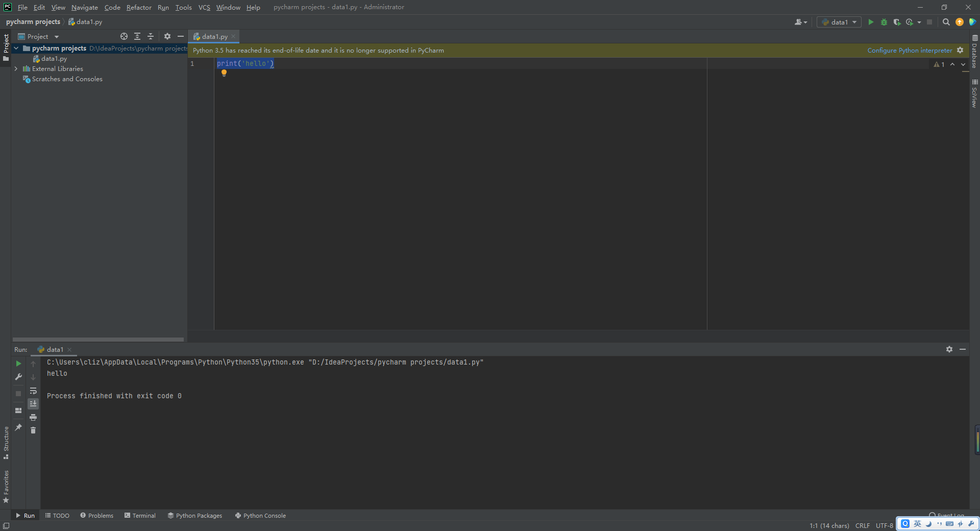980x531 pixels.
Task: Select the data1.py editor tab
Action: click(x=214, y=36)
